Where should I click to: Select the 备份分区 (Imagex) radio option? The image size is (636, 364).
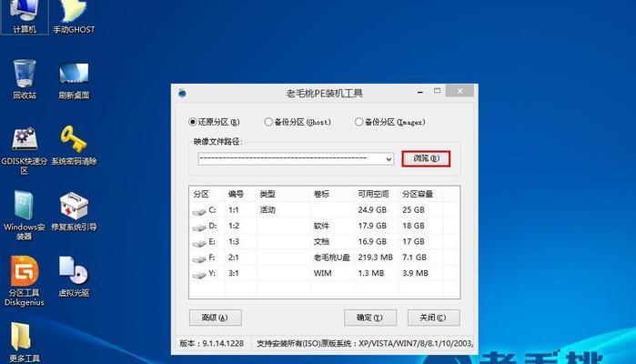[x=389, y=122]
